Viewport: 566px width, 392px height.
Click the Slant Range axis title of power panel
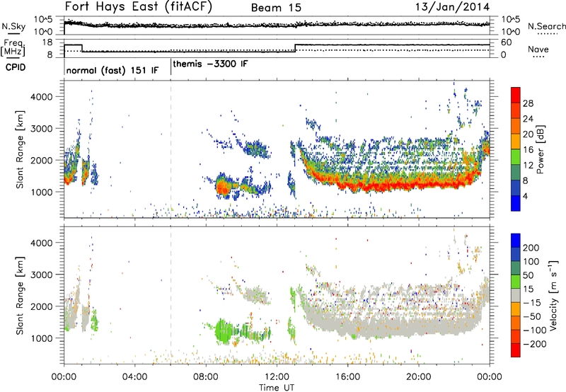(x=20, y=149)
